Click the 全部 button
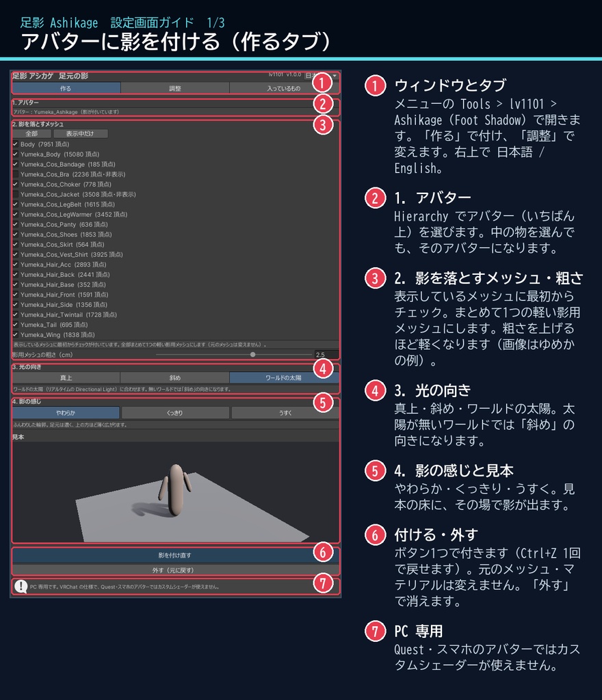Viewport: 602px width, 700px height. click(x=31, y=133)
